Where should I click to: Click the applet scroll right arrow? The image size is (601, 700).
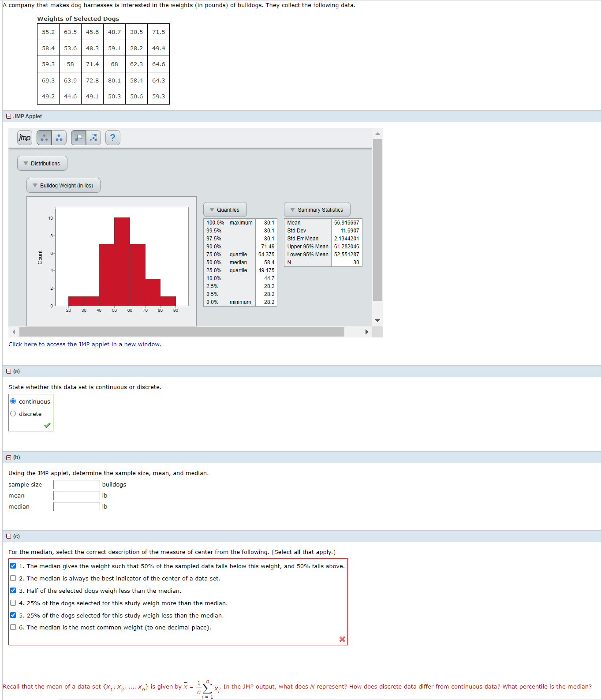pyautogui.click(x=366, y=332)
